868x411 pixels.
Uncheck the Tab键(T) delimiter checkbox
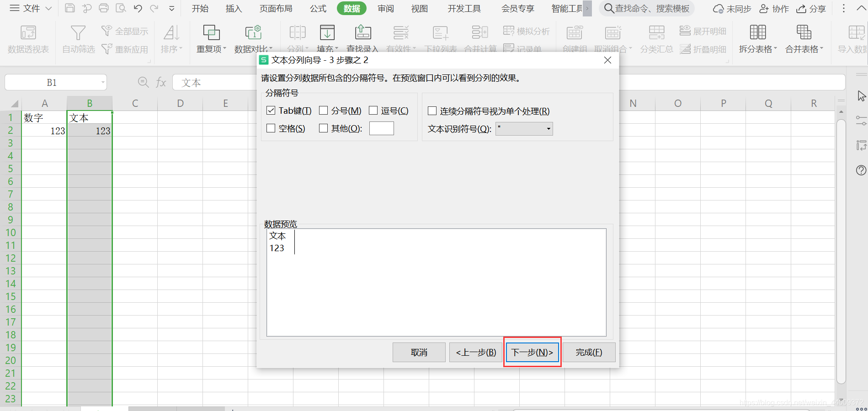point(271,111)
